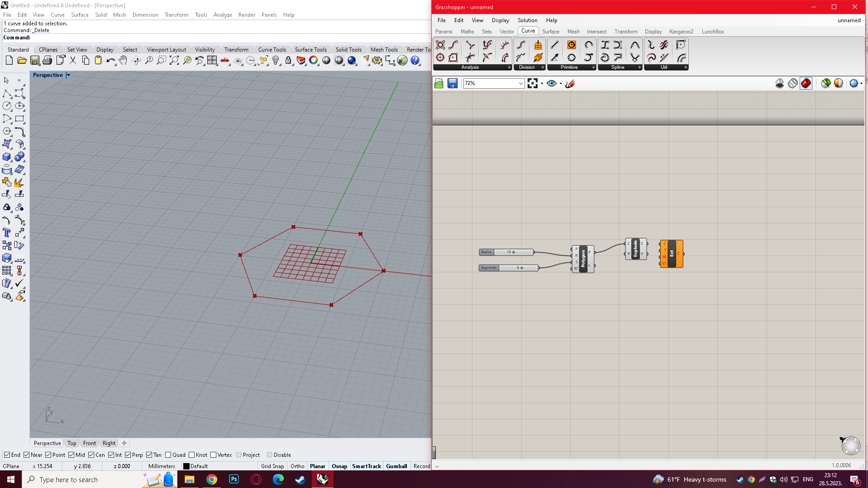Toggle the Near osnap checkbox

coord(27,455)
